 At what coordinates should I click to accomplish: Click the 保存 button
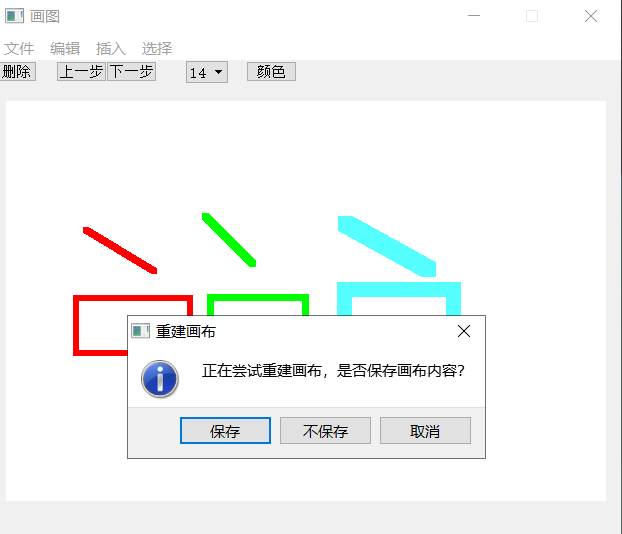coord(225,430)
